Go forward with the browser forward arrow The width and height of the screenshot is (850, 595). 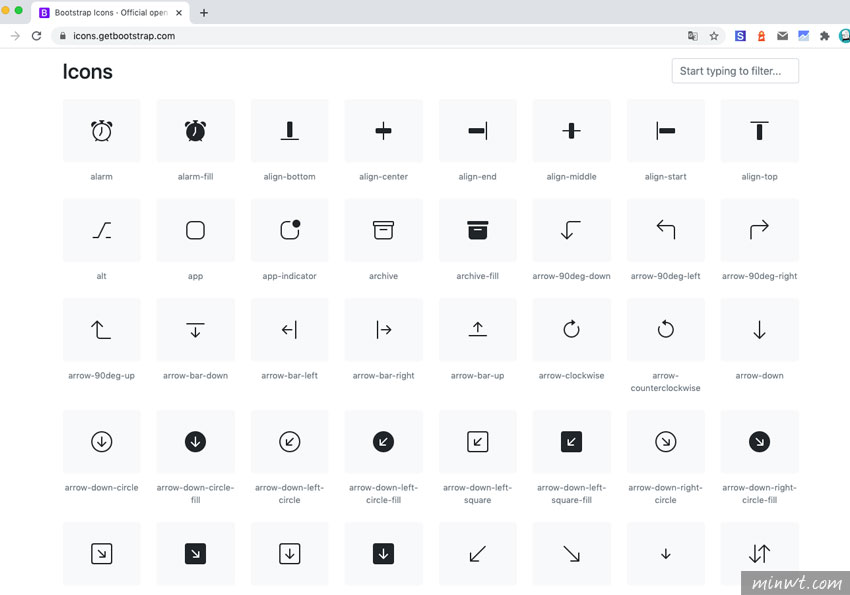tap(15, 36)
